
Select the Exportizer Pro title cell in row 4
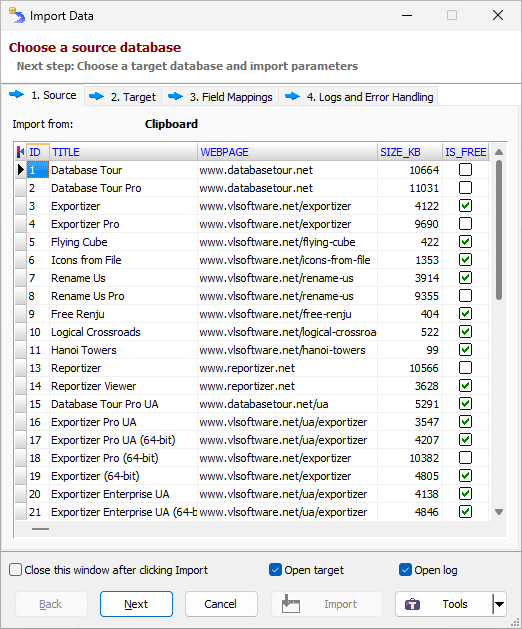[123, 224]
